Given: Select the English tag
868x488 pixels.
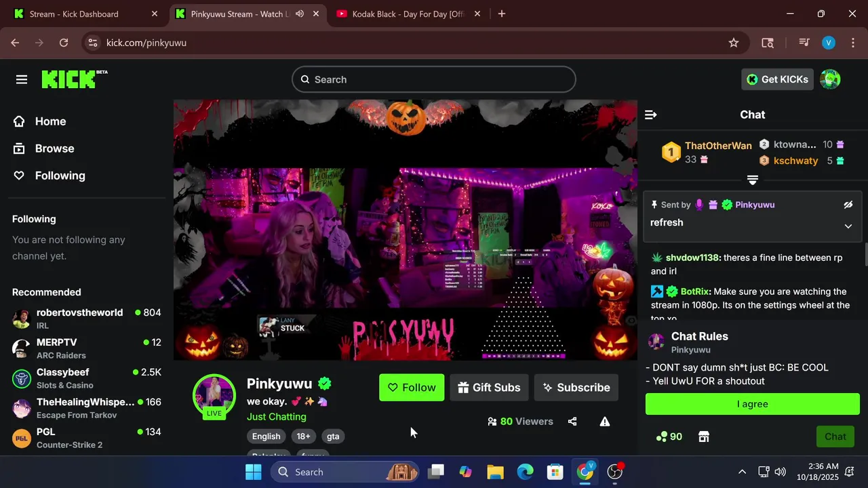Looking at the screenshot, I should tap(266, 436).
